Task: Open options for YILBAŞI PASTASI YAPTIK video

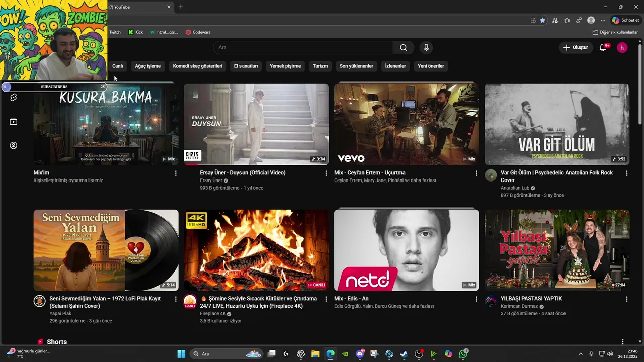Action: point(627,299)
